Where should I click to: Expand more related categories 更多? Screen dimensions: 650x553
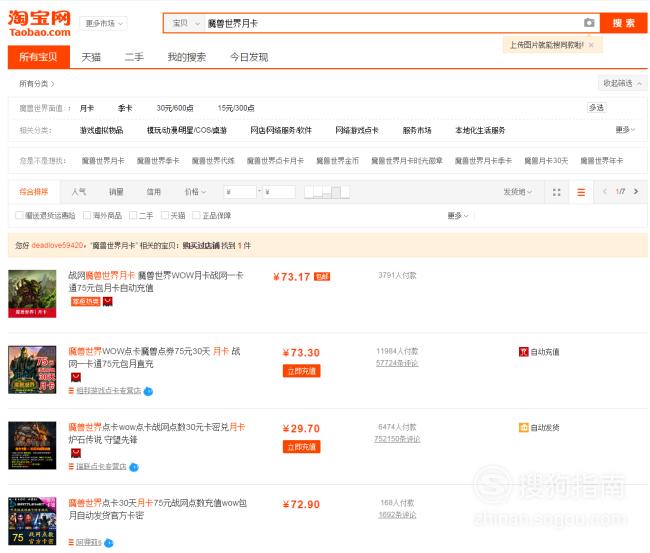625,130
